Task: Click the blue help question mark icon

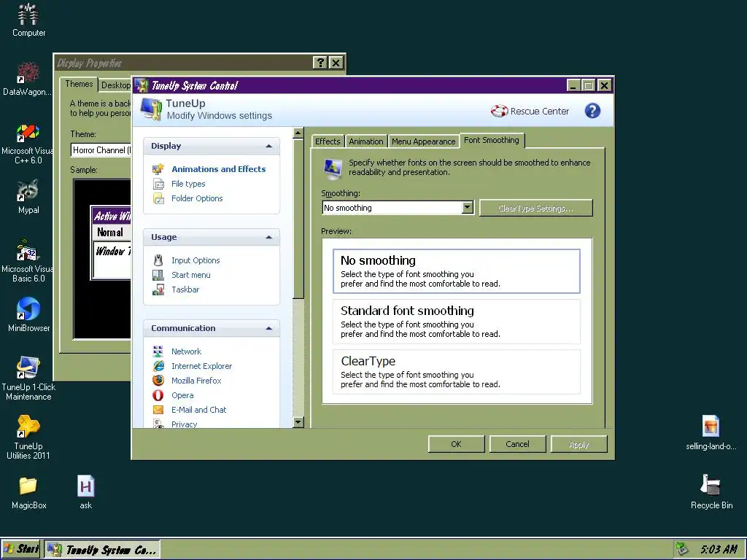Action: click(x=592, y=111)
